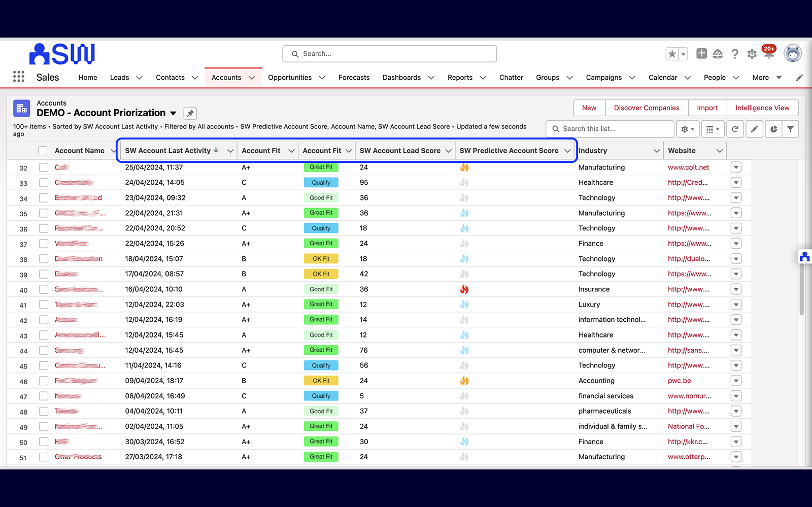Click the Import button
The image size is (812, 507).
point(707,108)
